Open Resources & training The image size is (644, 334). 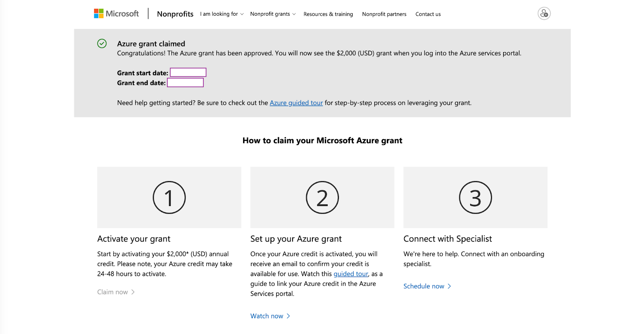pyautogui.click(x=328, y=14)
